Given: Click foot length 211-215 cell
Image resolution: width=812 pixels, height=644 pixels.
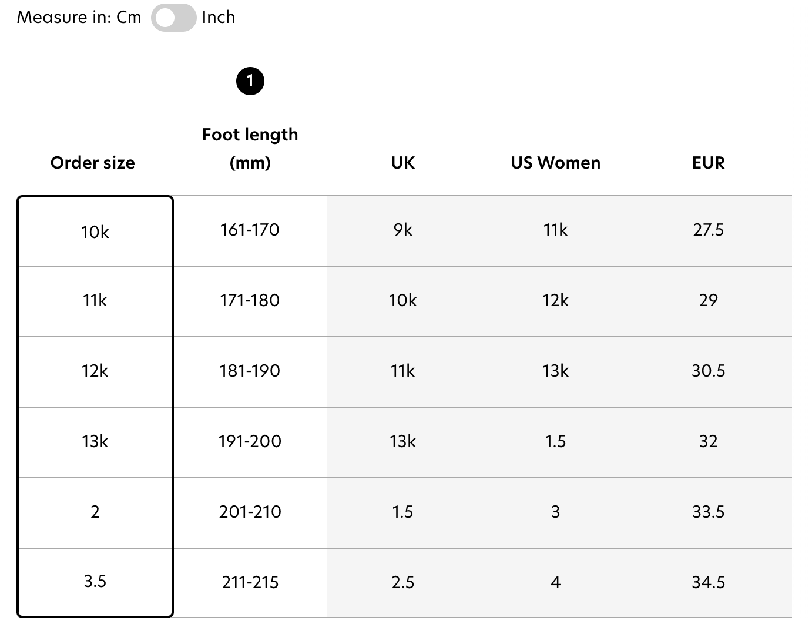Looking at the screenshot, I should pos(250,583).
